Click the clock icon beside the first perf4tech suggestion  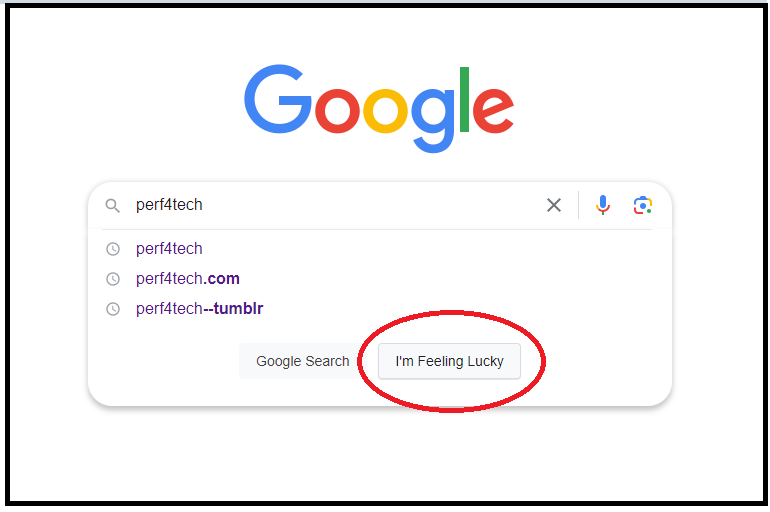pyautogui.click(x=113, y=249)
